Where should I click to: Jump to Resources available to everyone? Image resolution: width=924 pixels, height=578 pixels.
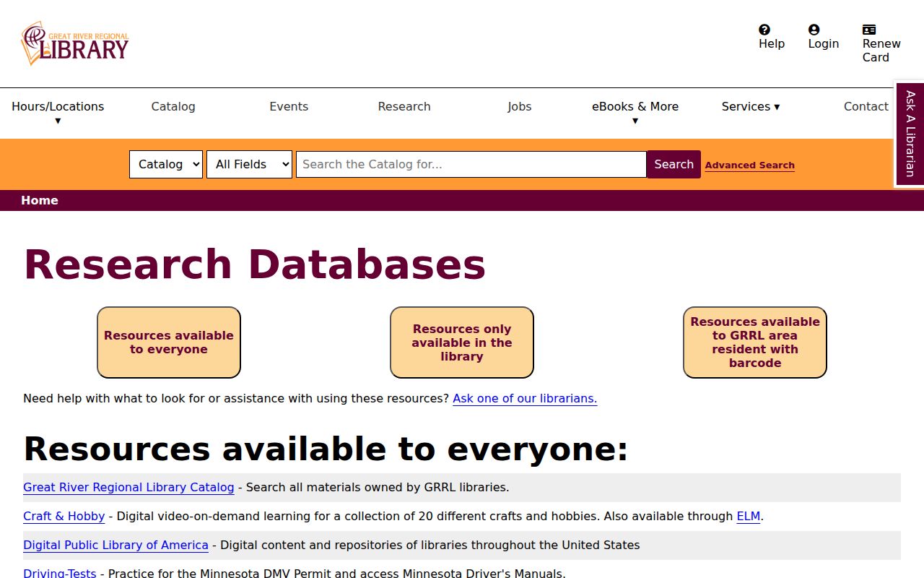pyautogui.click(x=169, y=342)
